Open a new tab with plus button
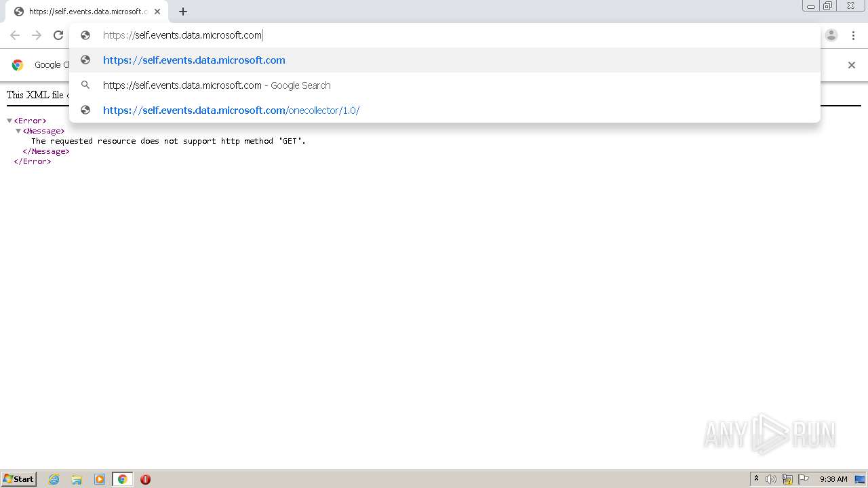868x488 pixels. click(183, 12)
